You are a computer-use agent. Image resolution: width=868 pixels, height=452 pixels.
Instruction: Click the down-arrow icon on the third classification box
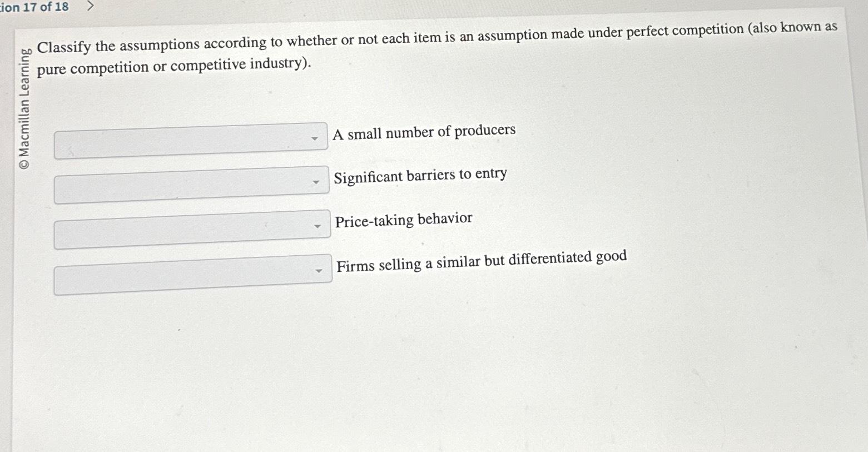click(318, 226)
